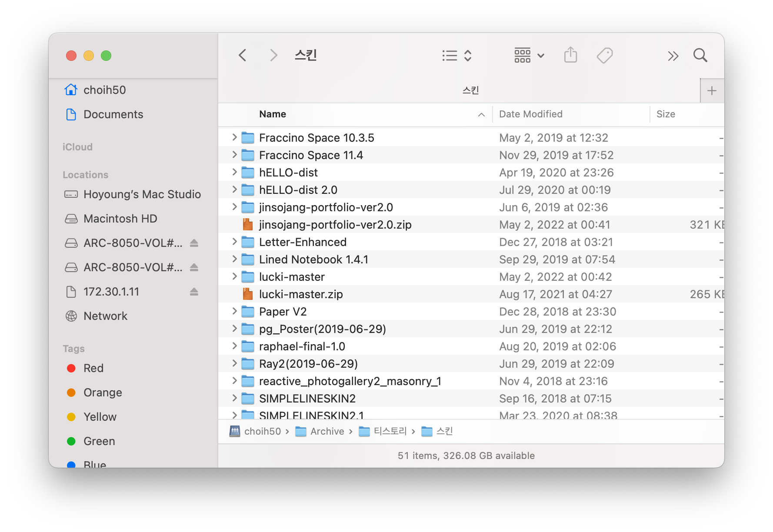Open the Finder search magnifier
Screen dimensions: 773x532
tap(700, 55)
